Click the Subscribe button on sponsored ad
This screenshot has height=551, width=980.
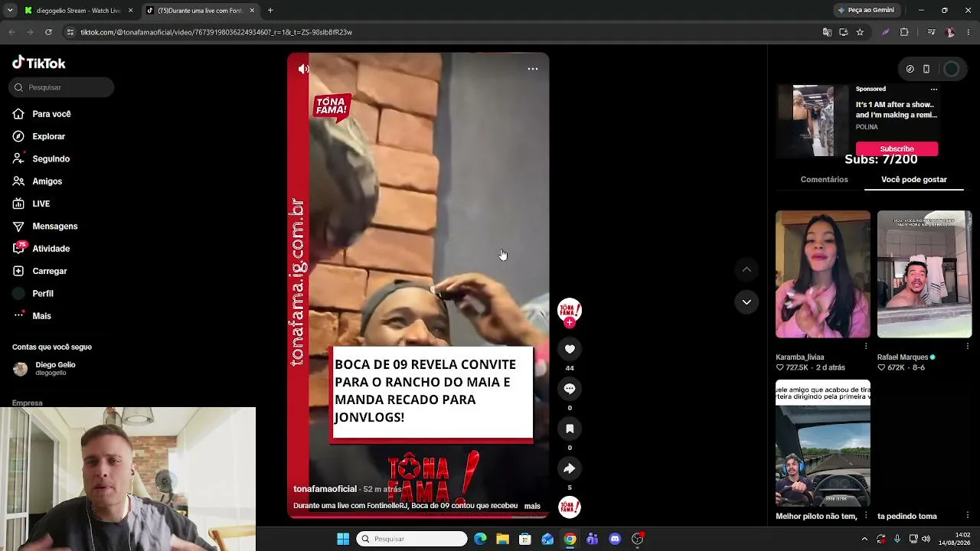(x=897, y=148)
